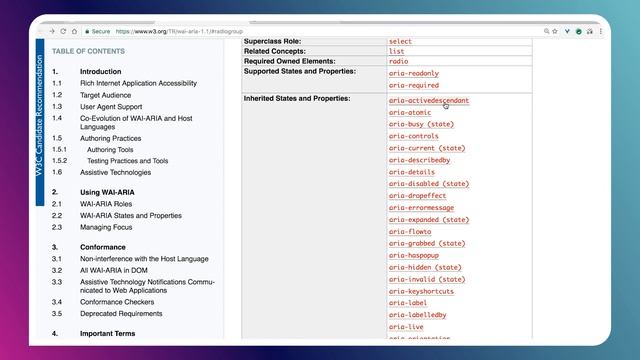Open the aria-label link
This screenshot has width=640, height=360.
coord(408,303)
